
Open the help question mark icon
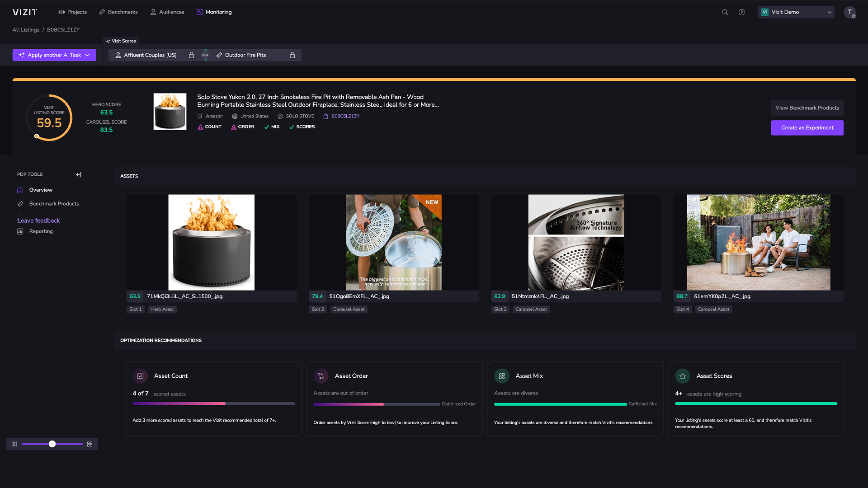[x=741, y=12]
